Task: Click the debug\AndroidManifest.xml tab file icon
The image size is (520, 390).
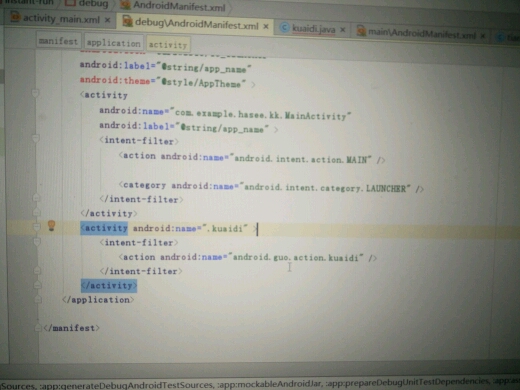Action: pyautogui.click(x=127, y=21)
